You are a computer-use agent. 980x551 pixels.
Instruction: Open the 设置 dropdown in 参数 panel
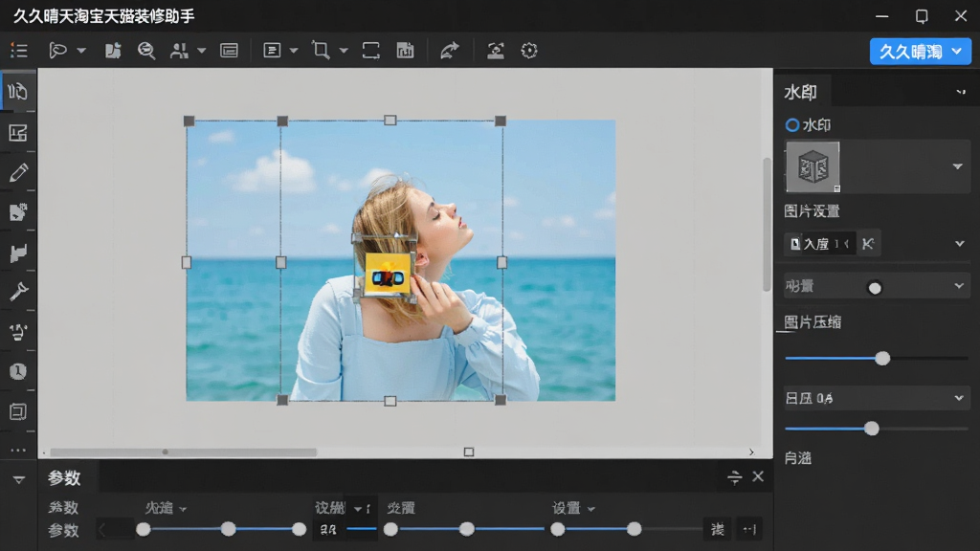pos(572,509)
